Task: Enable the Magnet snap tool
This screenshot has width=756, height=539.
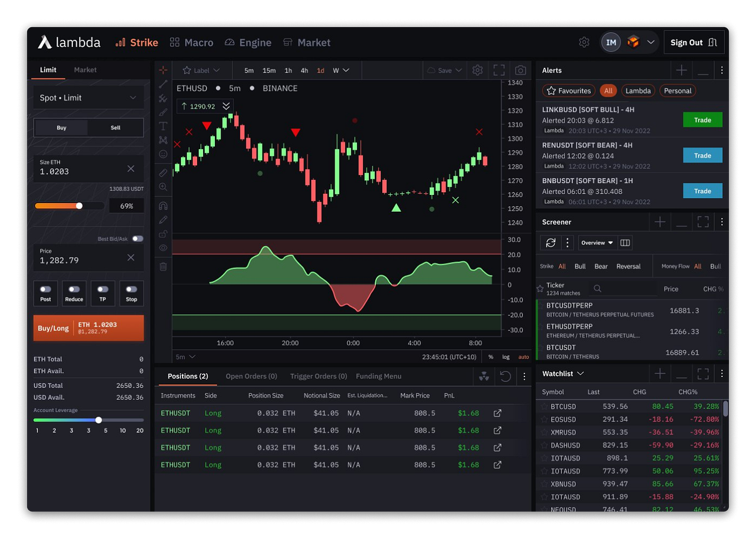Action: click(163, 205)
